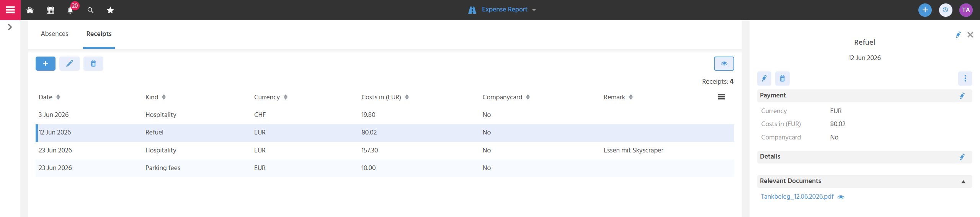This screenshot has height=217, width=980.
Task: Collapse the Relevant Documents section
Action: (964, 181)
